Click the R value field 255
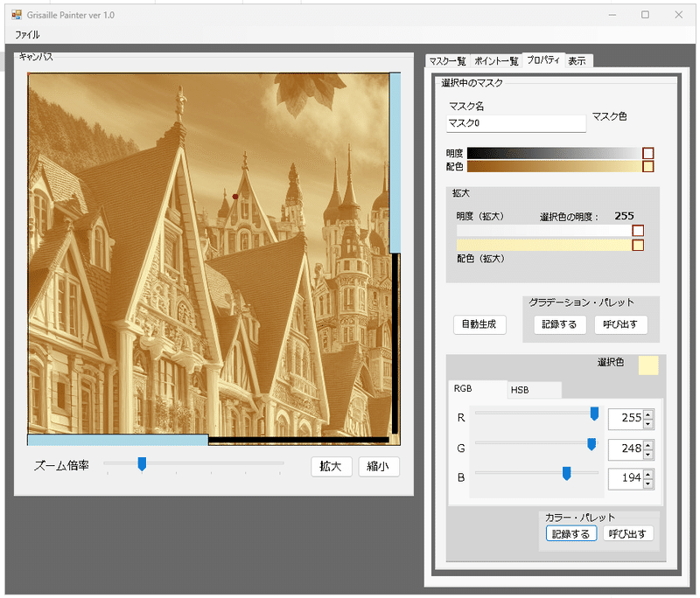This screenshot has height=598, width=700. (626, 418)
